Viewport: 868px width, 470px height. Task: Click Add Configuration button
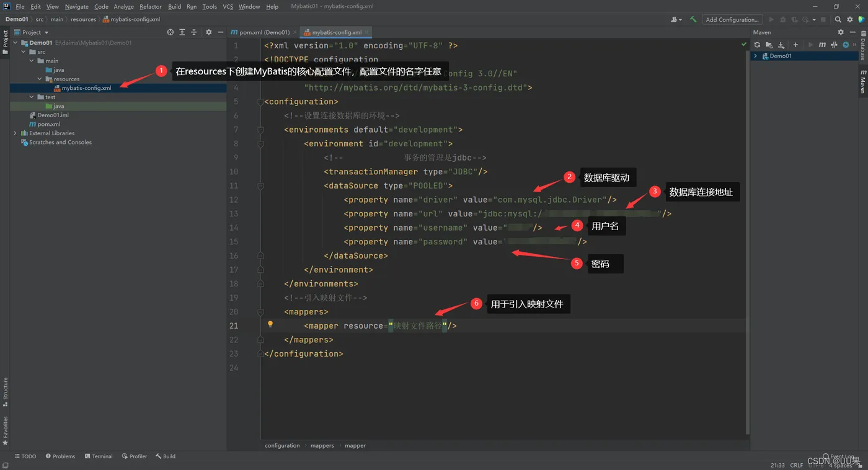(x=732, y=19)
